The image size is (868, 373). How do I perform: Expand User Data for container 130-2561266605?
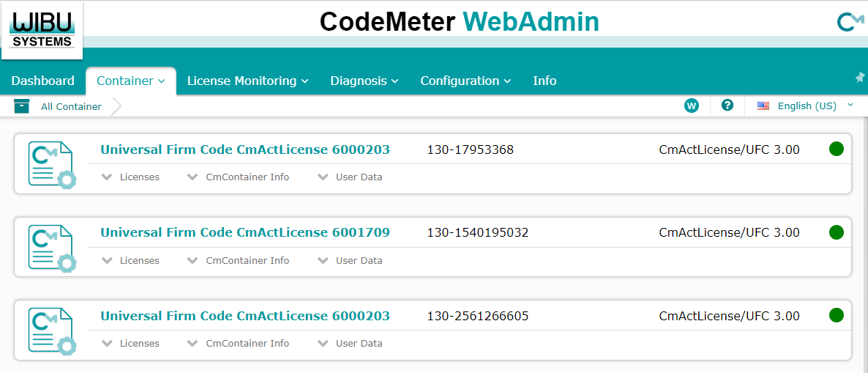click(x=350, y=344)
